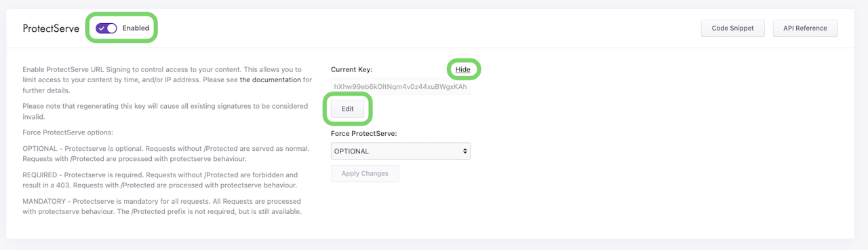Click the Current Key text field
Image resolution: width=868 pixels, height=250 pixels.
tap(400, 87)
